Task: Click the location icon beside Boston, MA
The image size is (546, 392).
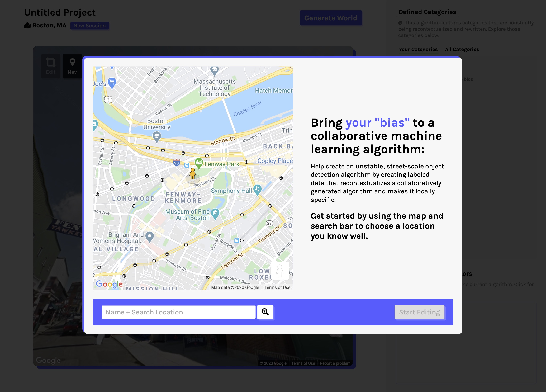Action: pyautogui.click(x=27, y=25)
